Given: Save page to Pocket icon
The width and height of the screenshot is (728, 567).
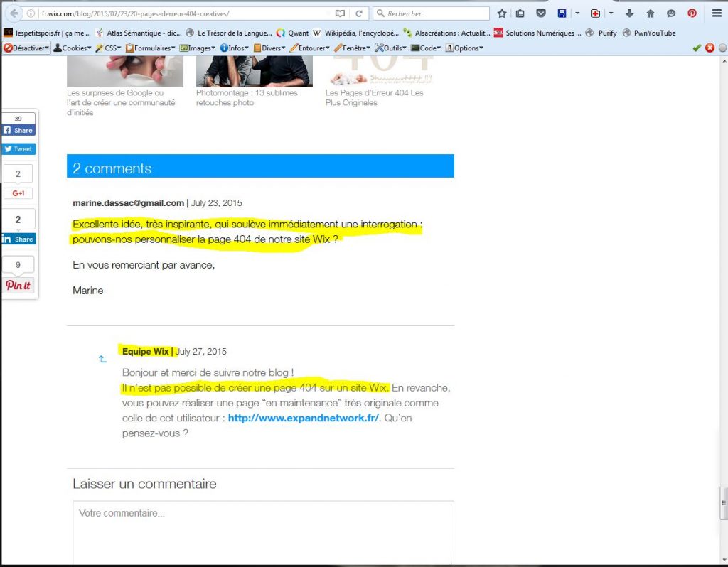Looking at the screenshot, I should (541, 13).
